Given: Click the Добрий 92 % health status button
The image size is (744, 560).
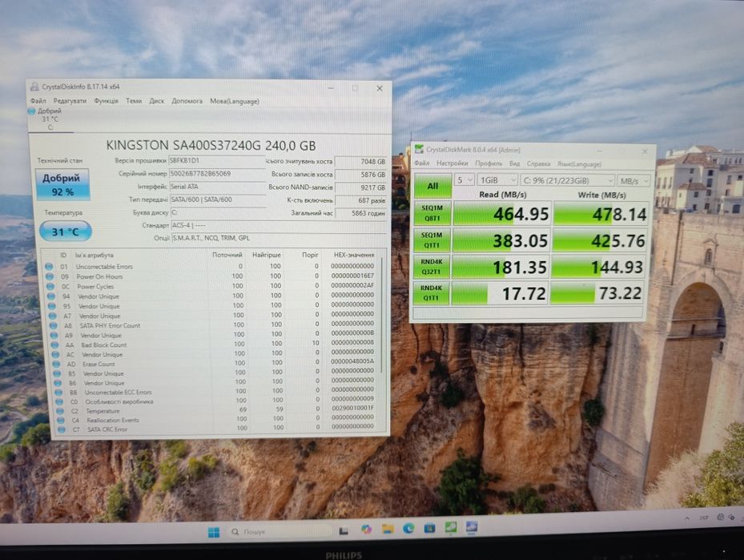Looking at the screenshot, I should click(62, 184).
